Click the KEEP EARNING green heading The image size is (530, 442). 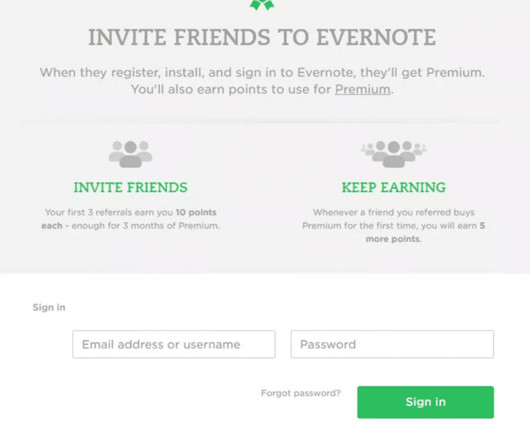(x=394, y=188)
